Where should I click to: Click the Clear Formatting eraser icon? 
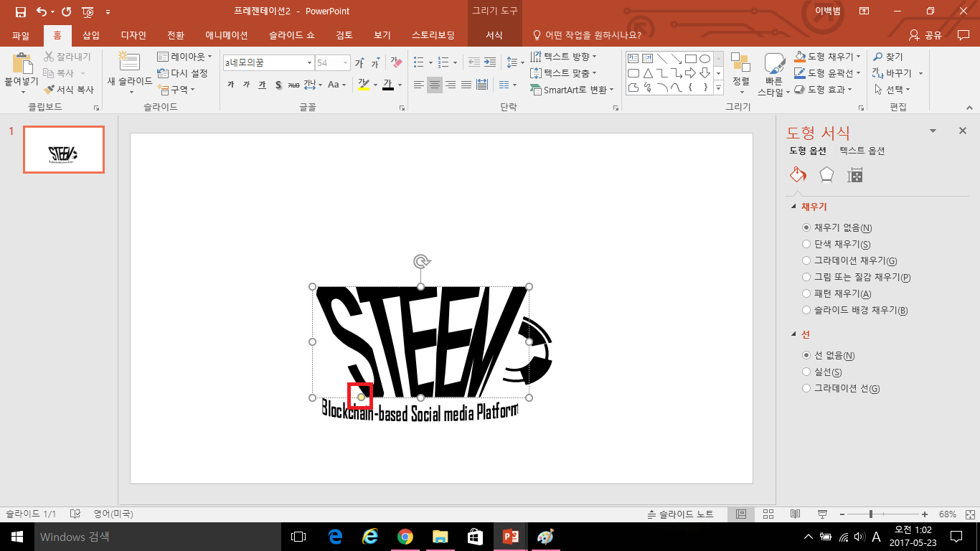coord(396,63)
